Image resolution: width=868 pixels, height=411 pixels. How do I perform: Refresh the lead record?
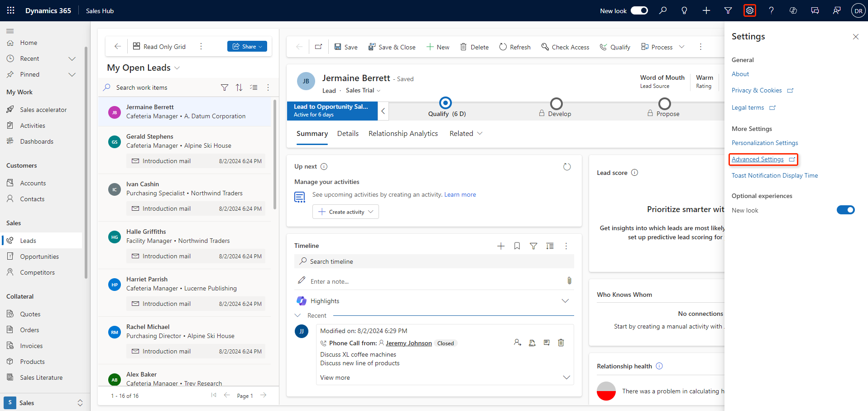pos(515,47)
